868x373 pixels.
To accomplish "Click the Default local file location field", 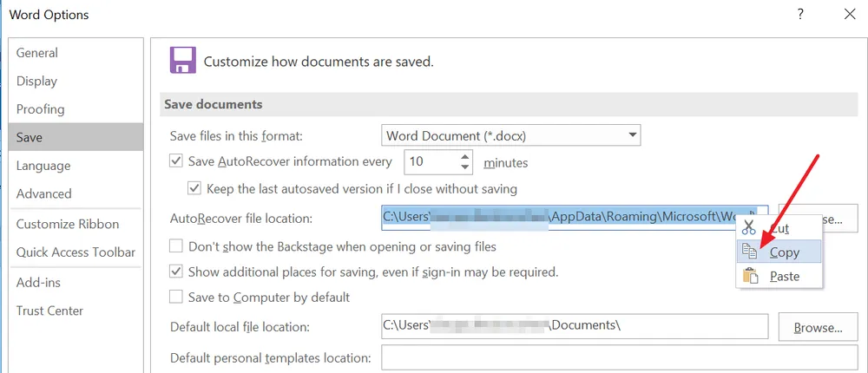I will pos(574,326).
